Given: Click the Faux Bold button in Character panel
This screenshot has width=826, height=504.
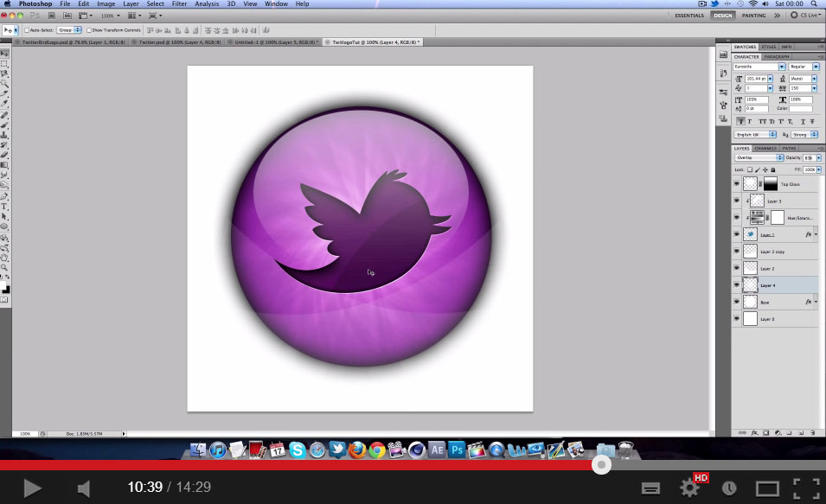Looking at the screenshot, I should point(740,122).
